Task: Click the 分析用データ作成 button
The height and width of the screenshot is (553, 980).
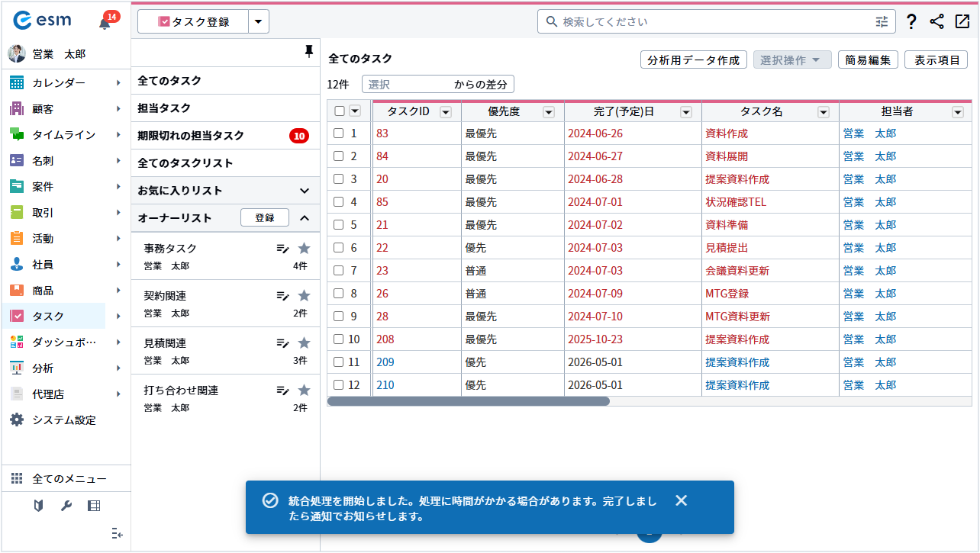Action: click(x=693, y=60)
